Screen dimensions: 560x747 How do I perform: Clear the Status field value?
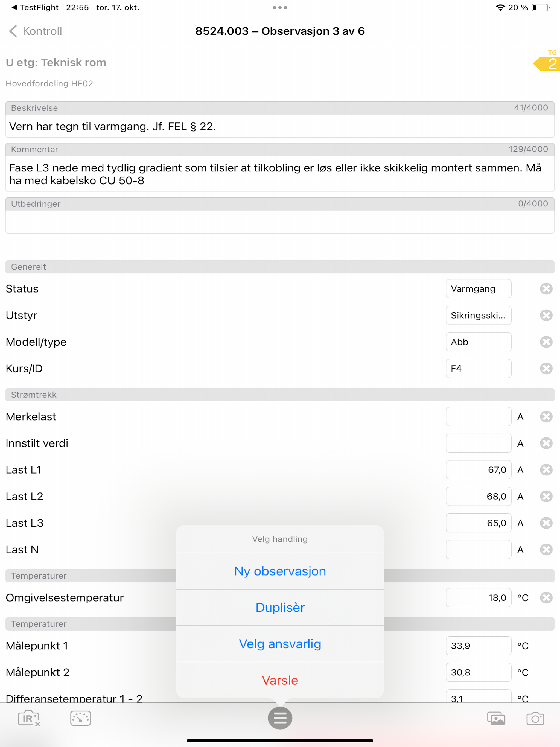click(x=546, y=289)
